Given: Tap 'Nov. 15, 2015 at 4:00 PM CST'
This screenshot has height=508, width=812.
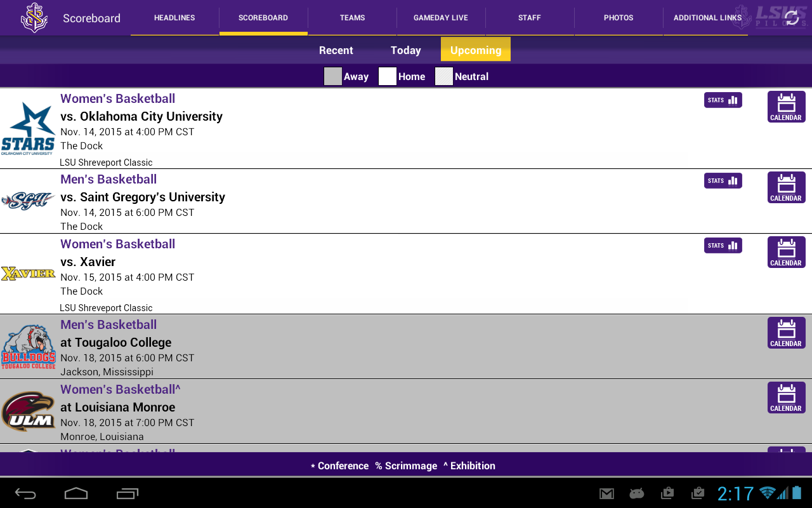Looking at the screenshot, I should [x=128, y=277].
